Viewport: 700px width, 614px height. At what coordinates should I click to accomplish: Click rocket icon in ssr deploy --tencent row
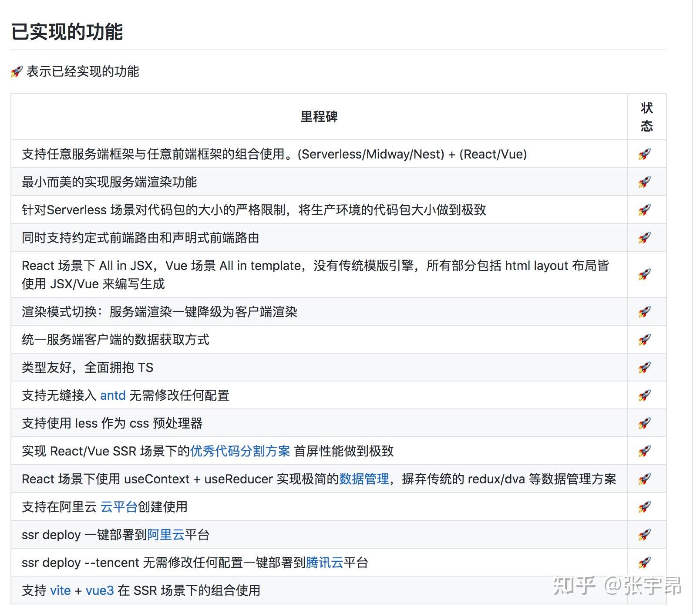(645, 563)
